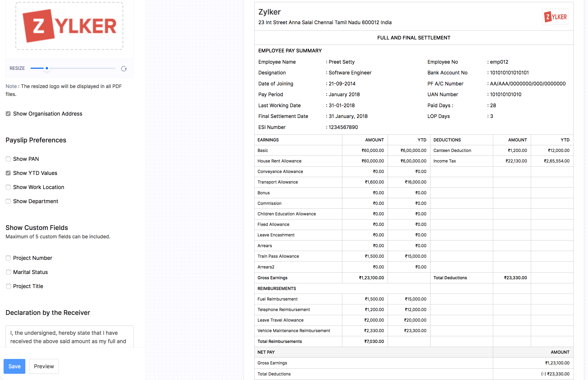
Task: Click the 'Payslip Preferences' heading
Action: [36, 140]
